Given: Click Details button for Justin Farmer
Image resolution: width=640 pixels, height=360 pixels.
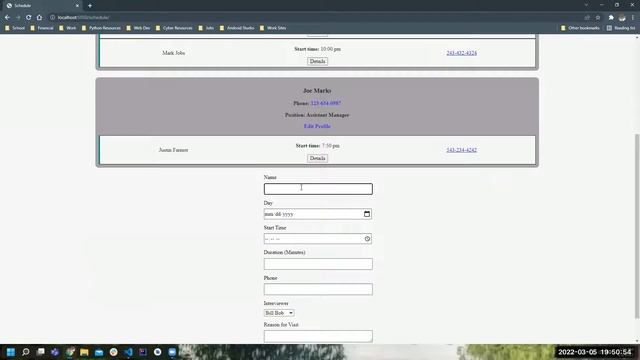Looking at the screenshot, I should point(317,158).
